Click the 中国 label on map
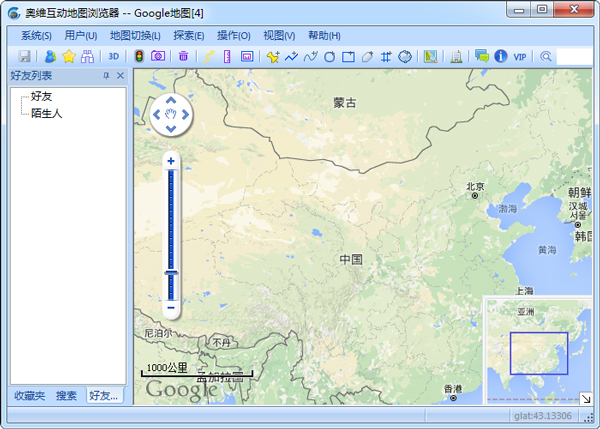Image resolution: width=600 pixels, height=429 pixels. (x=351, y=259)
